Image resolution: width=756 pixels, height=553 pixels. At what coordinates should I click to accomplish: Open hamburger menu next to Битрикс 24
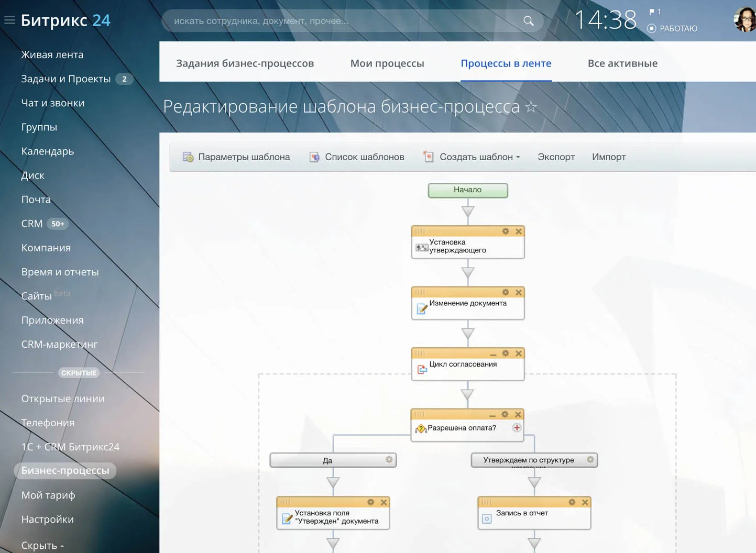(9, 20)
